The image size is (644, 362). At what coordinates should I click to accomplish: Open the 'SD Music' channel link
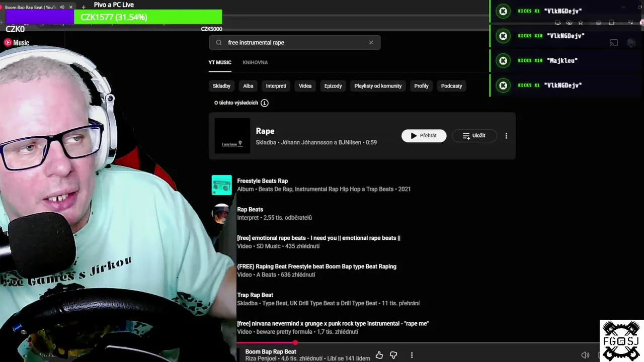coord(268,246)
